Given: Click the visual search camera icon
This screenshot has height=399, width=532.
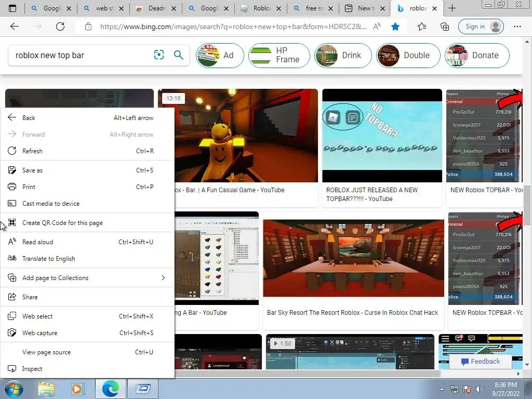Looking at the screenshot, I should point(159,55).
